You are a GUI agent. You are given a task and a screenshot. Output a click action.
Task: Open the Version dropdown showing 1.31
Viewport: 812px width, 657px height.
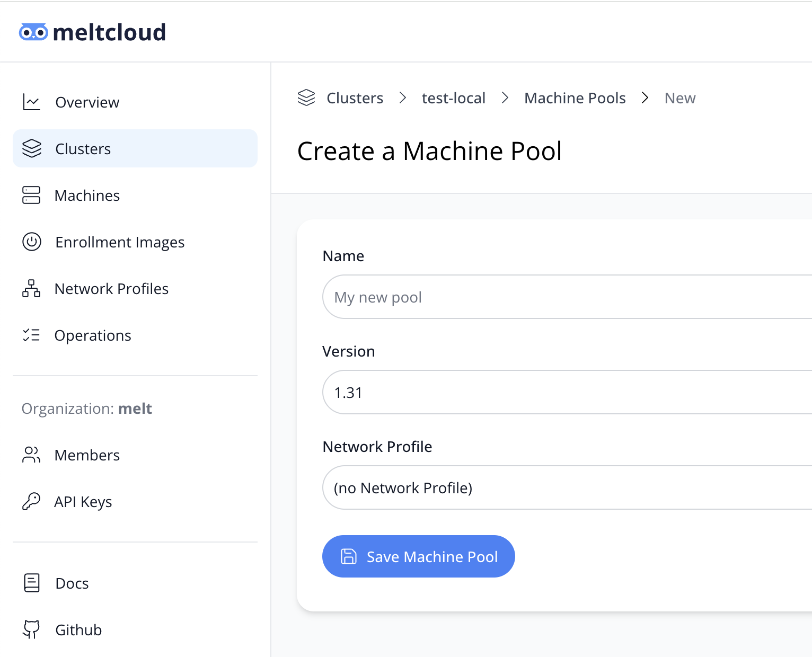click(567, 392)
